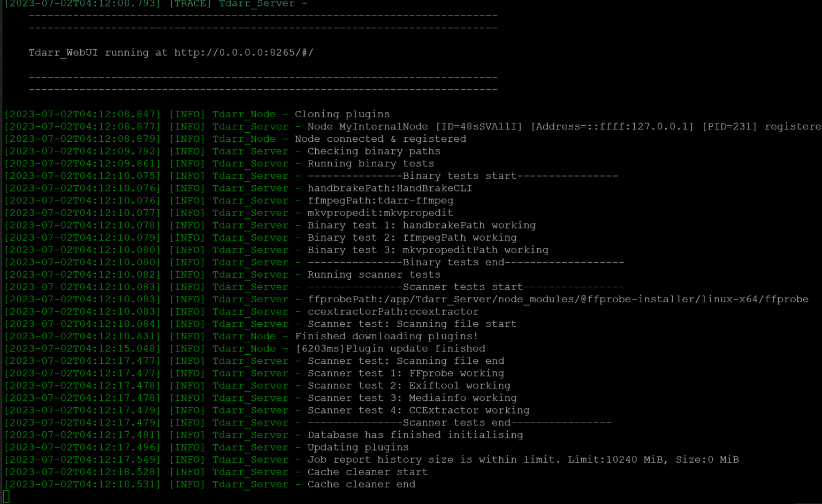Select the Running scanner tests entry
822x504 pixels.
click(374, 274)
